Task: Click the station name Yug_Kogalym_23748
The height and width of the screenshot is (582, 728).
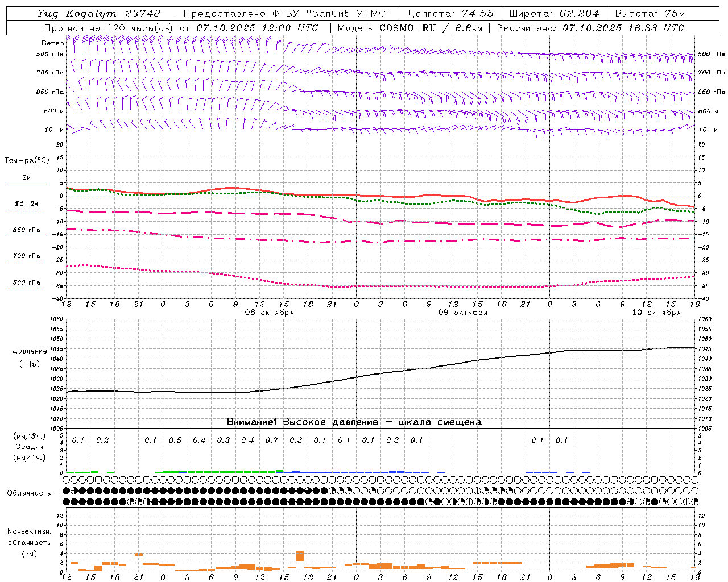Action: tap(100, 14)
